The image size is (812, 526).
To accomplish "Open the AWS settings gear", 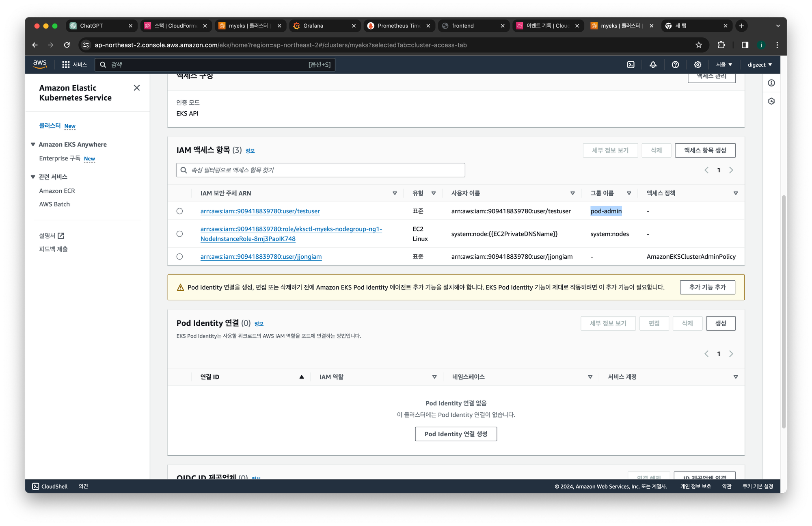I will pyautogui.click(x=698, y=65).
